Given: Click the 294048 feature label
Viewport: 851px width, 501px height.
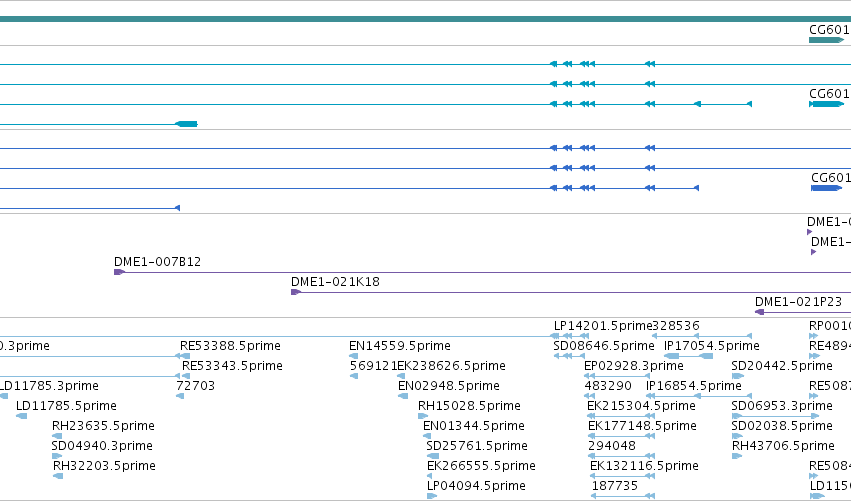Looking at the screenshot, I should point(612,446).
